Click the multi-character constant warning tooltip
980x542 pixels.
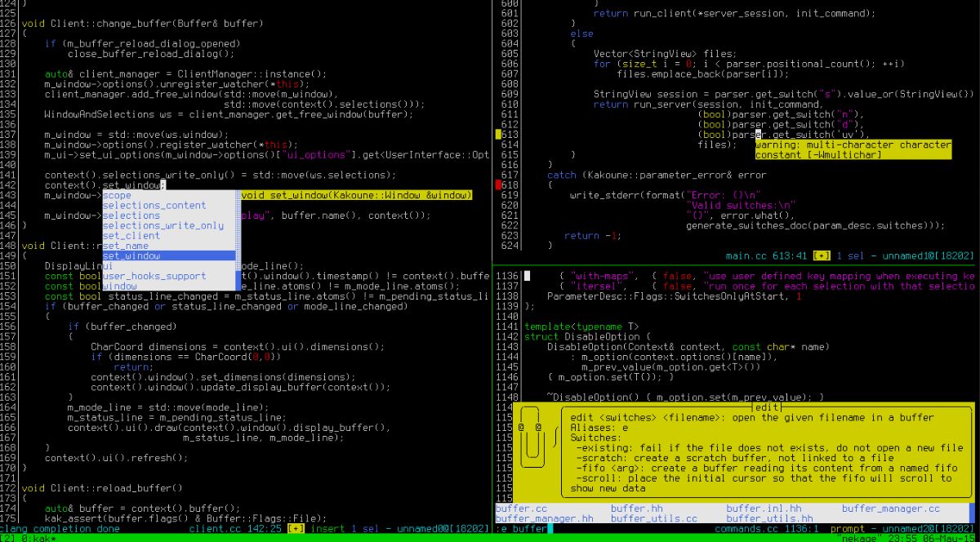pos(853,149)
